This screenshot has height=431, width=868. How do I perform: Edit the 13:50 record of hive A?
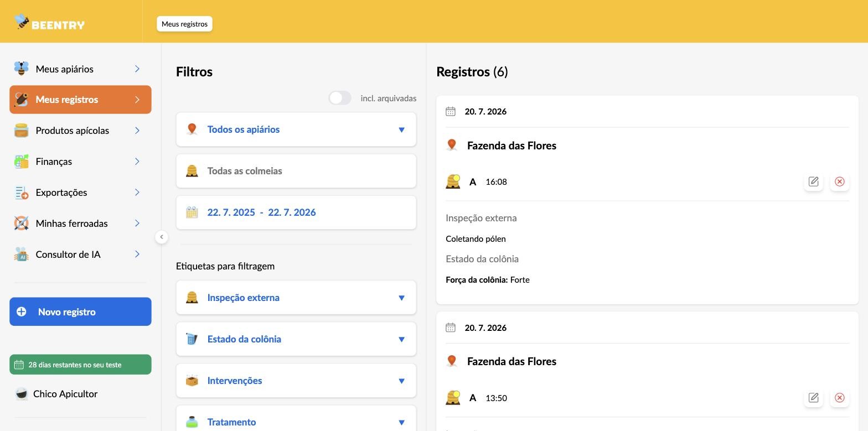814,398
